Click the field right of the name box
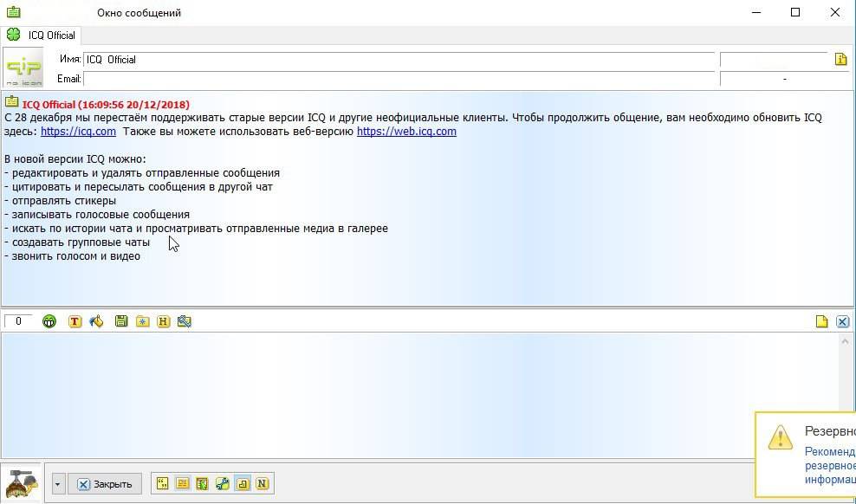Viewport: 856px width, 504px height. coord(774,60)
